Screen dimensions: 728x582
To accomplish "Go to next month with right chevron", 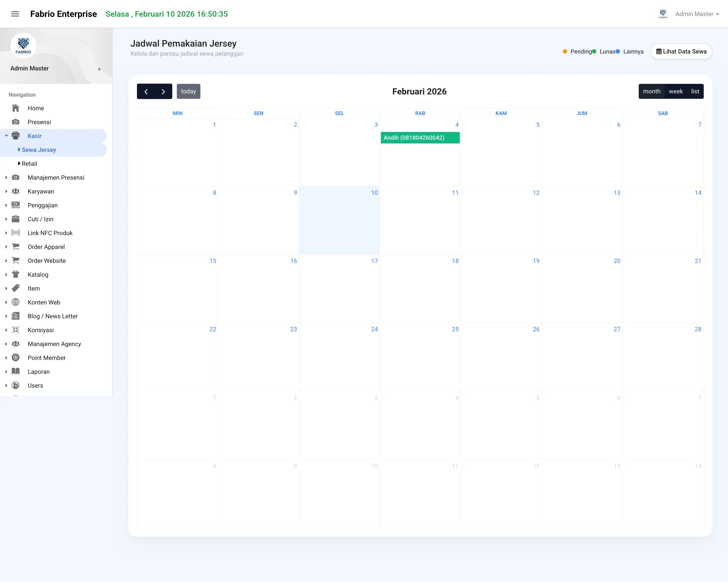I will 163,91.
